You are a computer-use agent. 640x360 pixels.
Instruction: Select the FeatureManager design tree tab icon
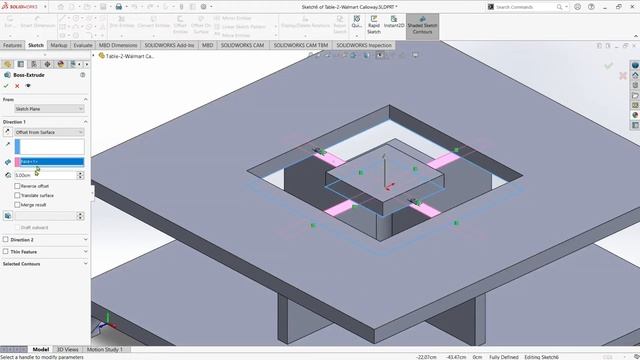(x=7, y=64)
